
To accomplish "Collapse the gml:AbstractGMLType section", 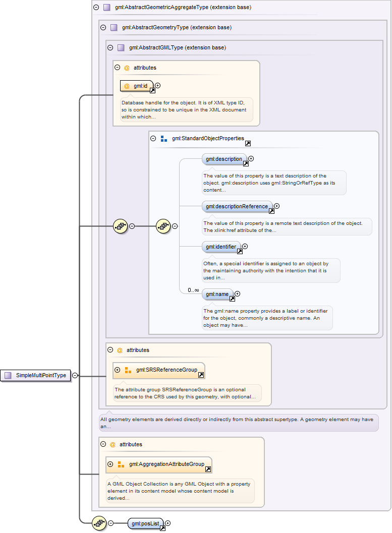I will 110,48.
